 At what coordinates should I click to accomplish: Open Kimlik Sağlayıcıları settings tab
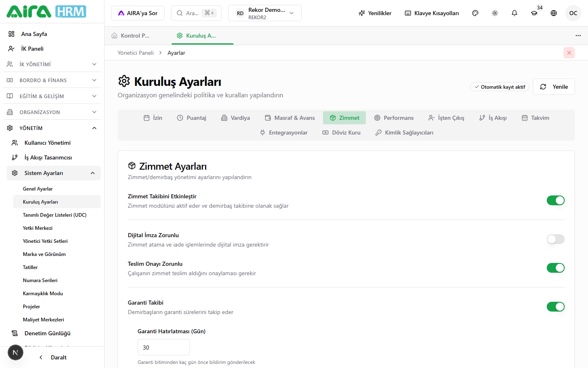[x=404, y=132]
